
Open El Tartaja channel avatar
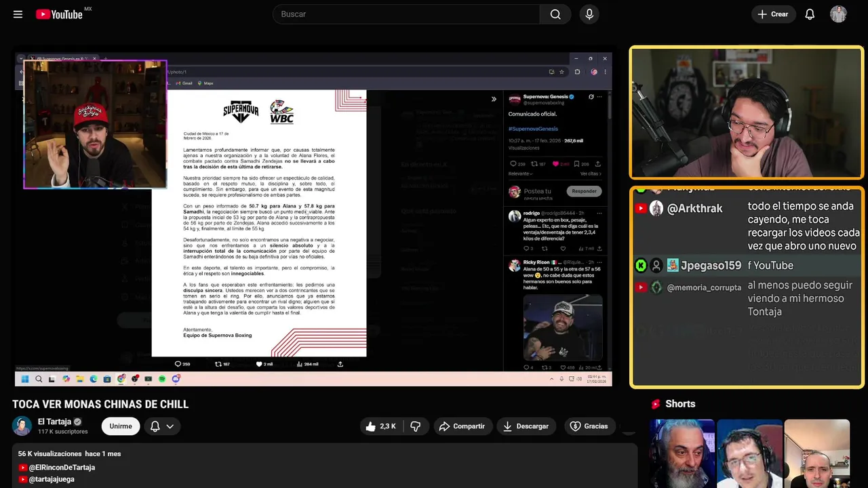tap(22, 426)
